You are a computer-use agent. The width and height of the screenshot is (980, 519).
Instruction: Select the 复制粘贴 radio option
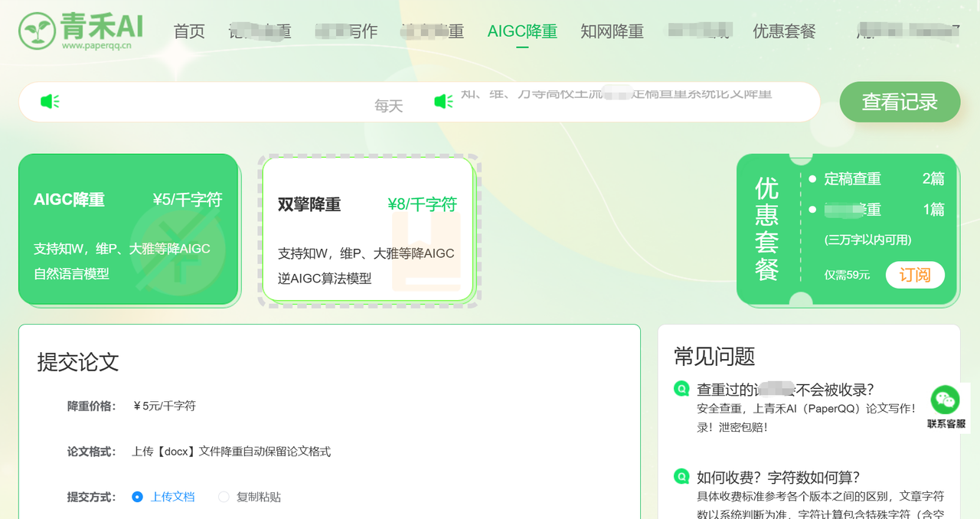click(224, 497)
